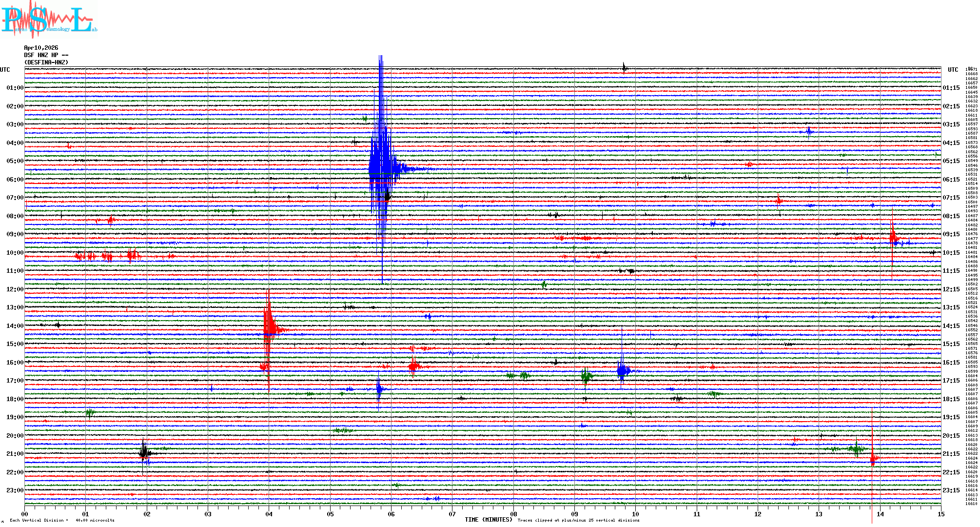This screenshot has width=980, height=527.
Task: Click the 23:00 hour label on left
Action: [15, 490]
